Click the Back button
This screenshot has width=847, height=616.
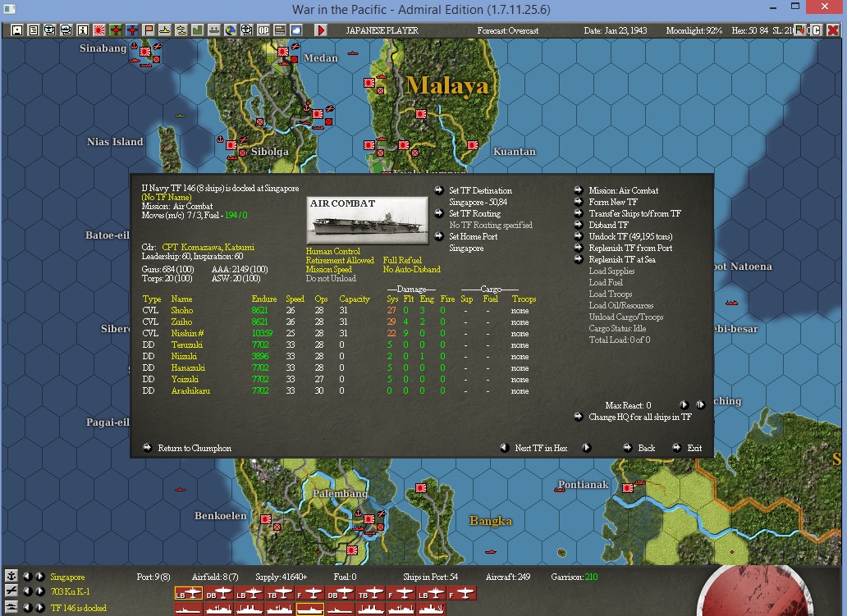click(x=646, y=448)
